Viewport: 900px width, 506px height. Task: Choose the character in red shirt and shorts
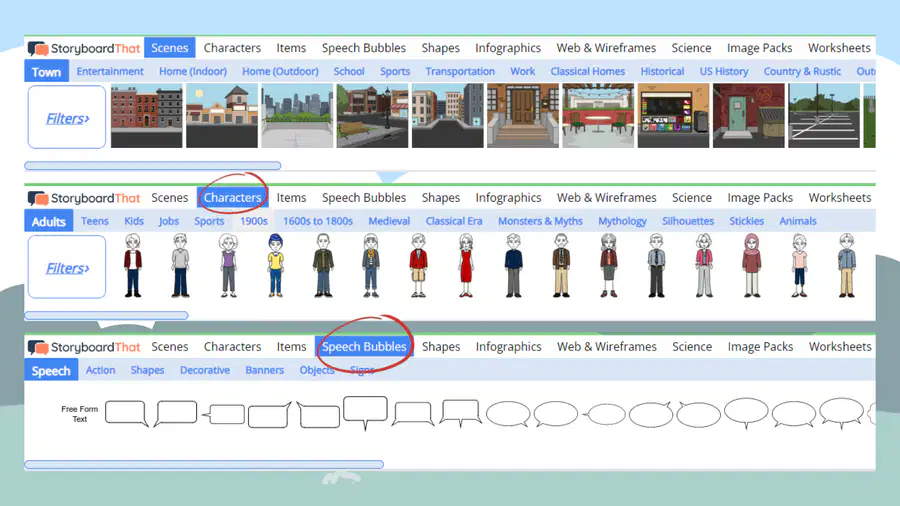click(x=418, y=265)
